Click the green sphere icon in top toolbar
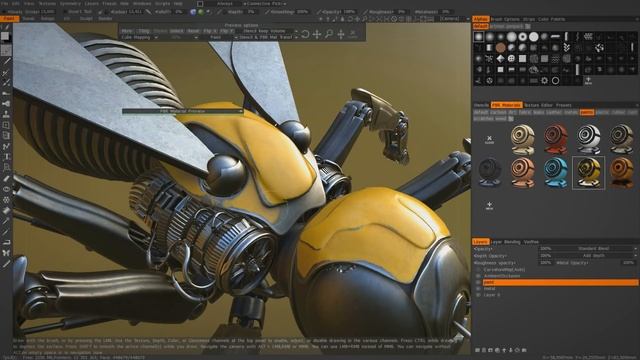640x360 pixels. [200, 12]
